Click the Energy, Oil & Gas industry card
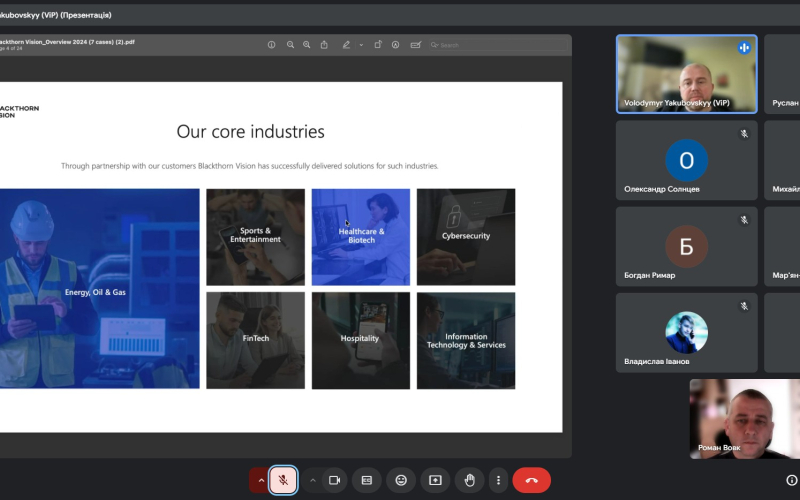The image size is (800, 500). (x=99, y=288)
